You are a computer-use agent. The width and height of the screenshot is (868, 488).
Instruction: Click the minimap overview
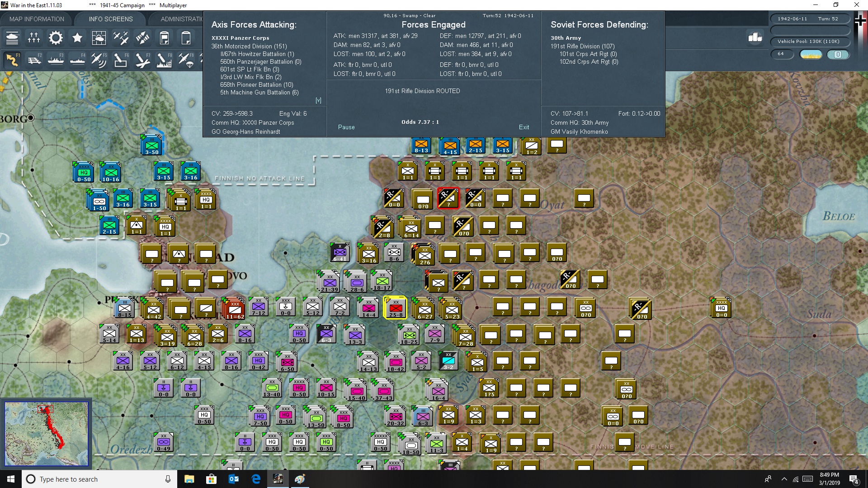coord(46,434)
